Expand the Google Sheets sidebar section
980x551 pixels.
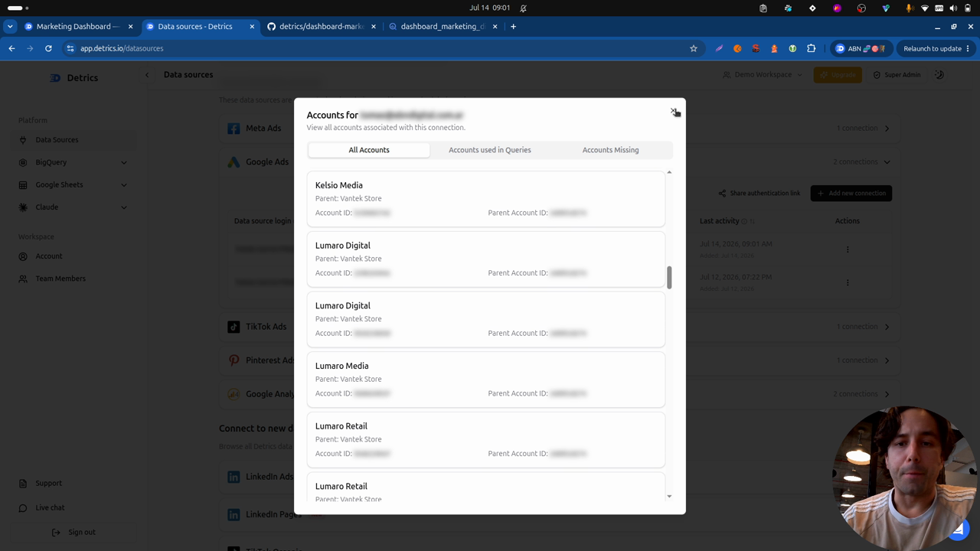pyautogui.click(x=74, y=184)
